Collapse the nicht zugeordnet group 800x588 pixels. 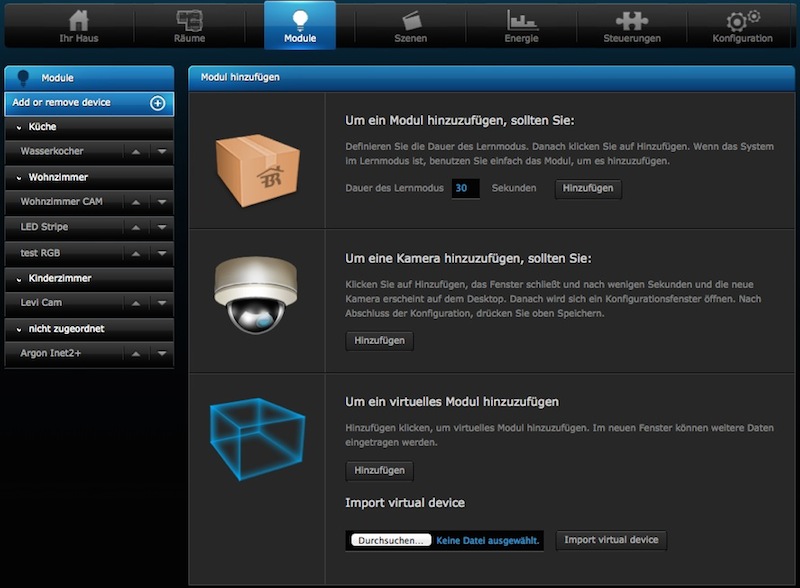(x=19, y=329)
